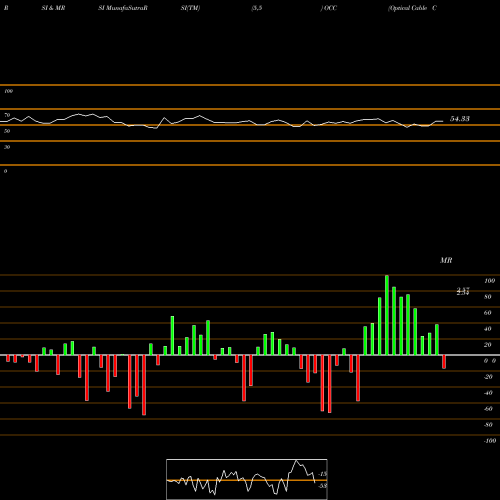
Task: Click the MR axis label 80
Action: [488, 297]
